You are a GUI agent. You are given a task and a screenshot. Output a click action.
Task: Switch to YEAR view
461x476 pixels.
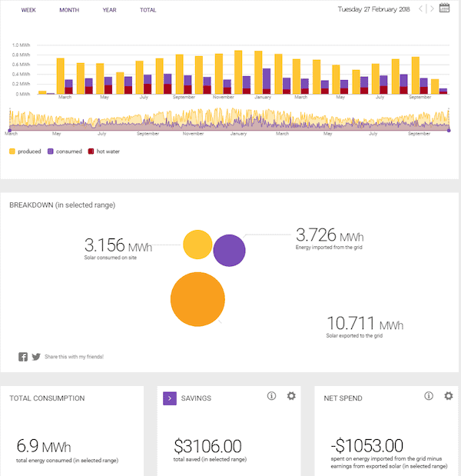[x=109, y=10]
